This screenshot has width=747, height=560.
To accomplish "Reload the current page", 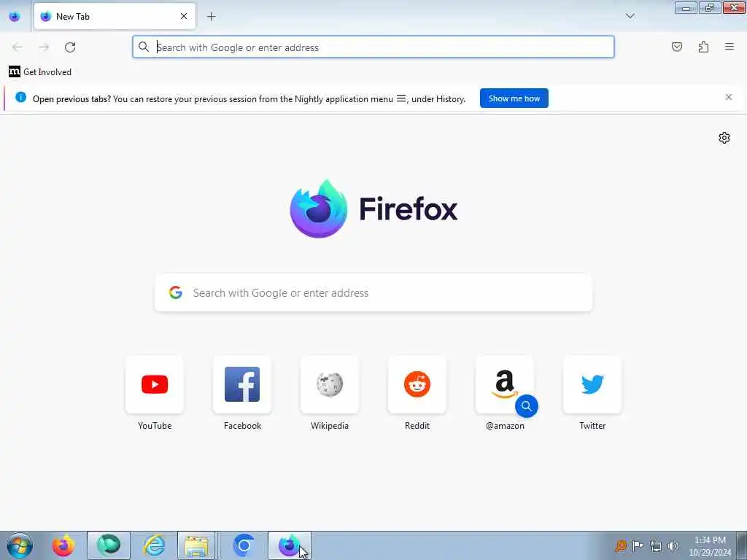I will click(70, 47).
